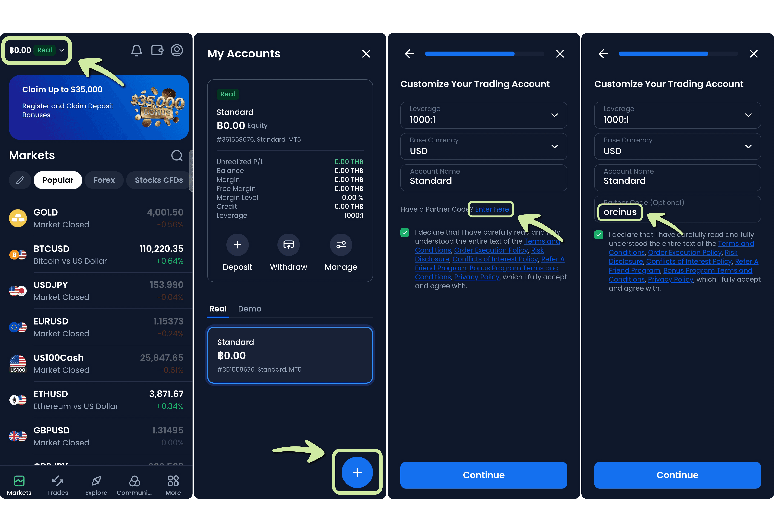This screenshot has height=532, width=774.
Task: Open the Trades tab in bottom bar
Action: (58, 485)
